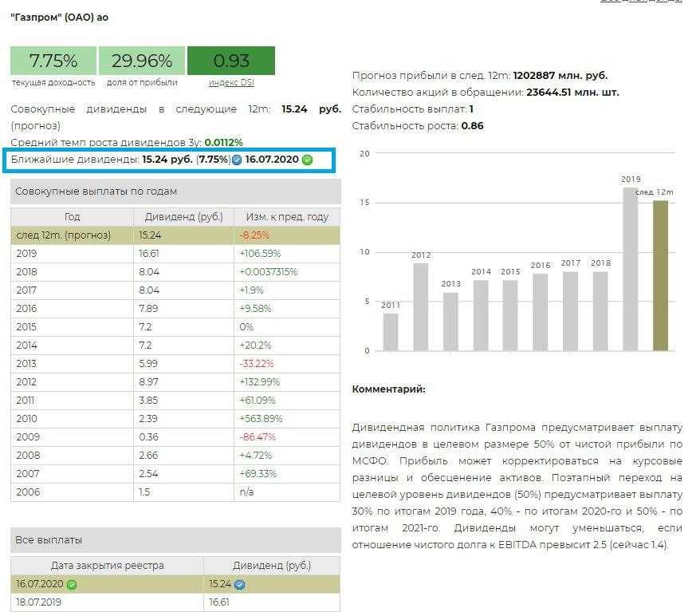Click the +563.89% change value

pos(262,419)
